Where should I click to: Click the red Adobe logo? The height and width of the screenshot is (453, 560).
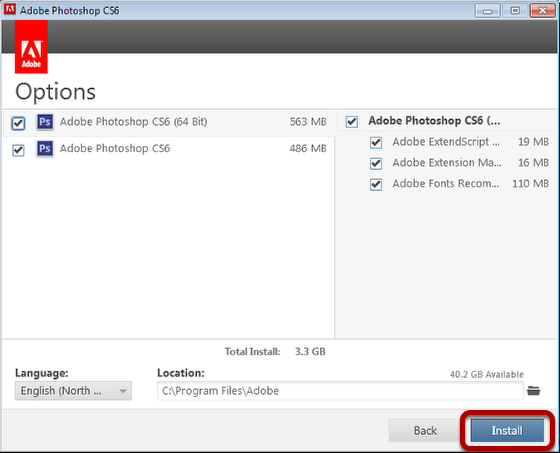(31, 47)
